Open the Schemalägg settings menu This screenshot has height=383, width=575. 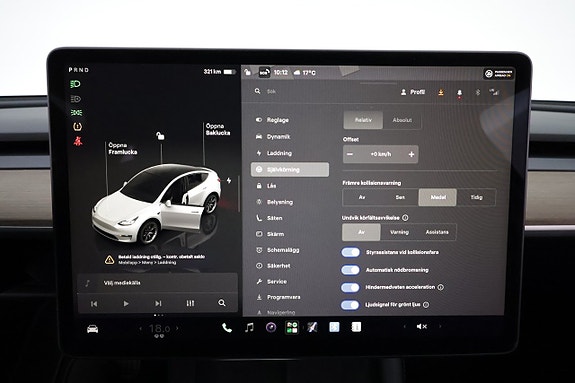277,250
